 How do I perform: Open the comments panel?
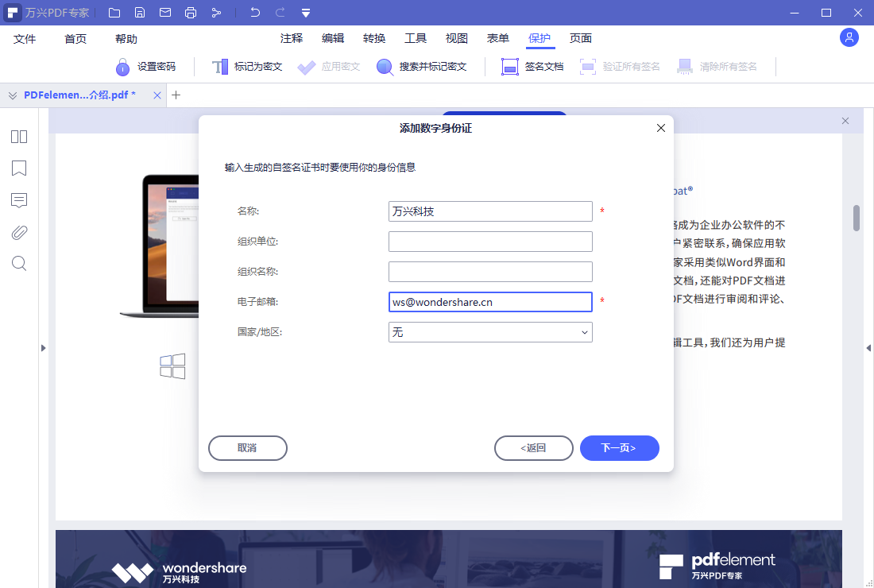18,200
